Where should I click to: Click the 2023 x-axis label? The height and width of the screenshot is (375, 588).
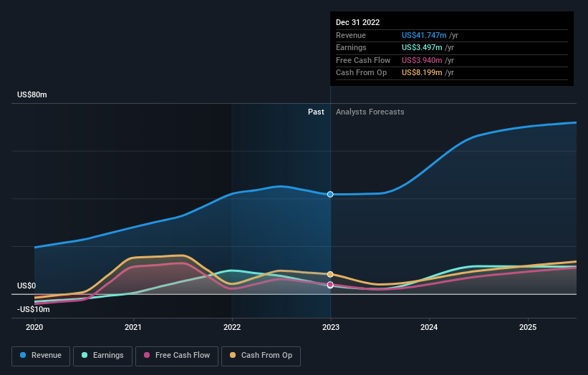[x=331, y=327]
